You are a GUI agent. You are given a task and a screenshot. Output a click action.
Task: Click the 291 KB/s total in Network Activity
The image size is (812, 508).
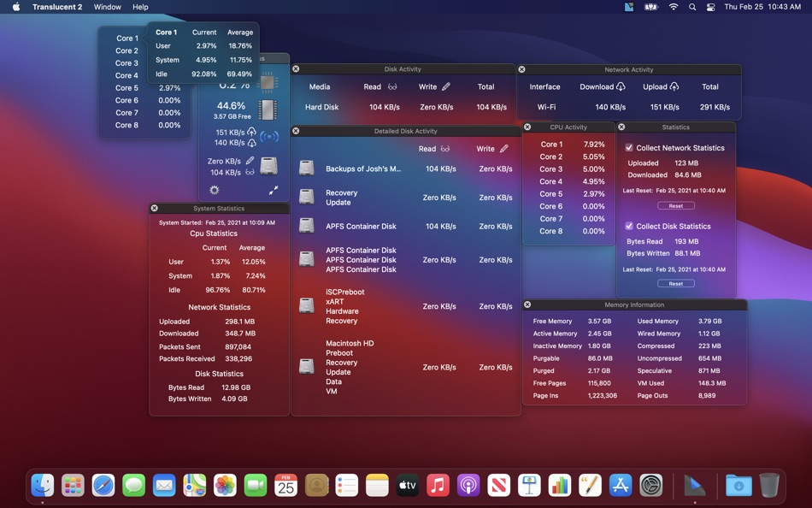(715, 107)
